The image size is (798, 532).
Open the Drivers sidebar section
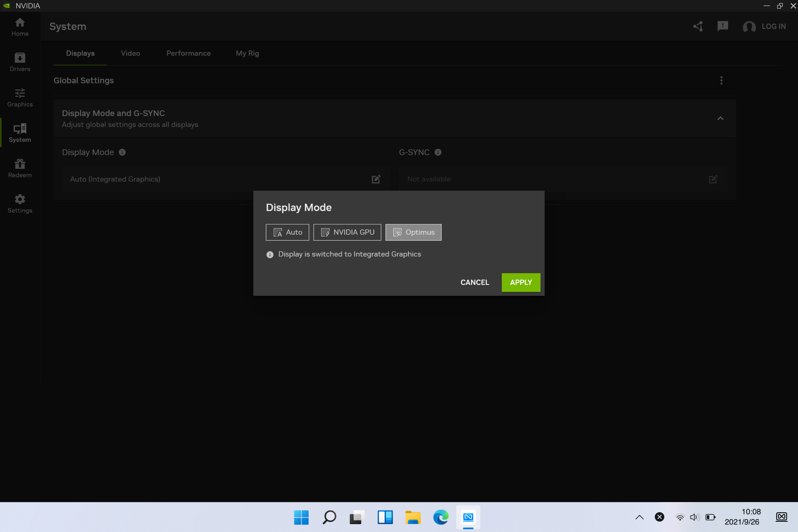[20, 62]
